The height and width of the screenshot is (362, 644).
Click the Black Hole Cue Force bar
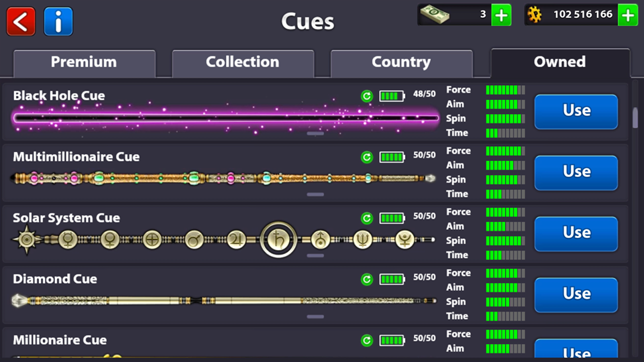pos(505,90)
